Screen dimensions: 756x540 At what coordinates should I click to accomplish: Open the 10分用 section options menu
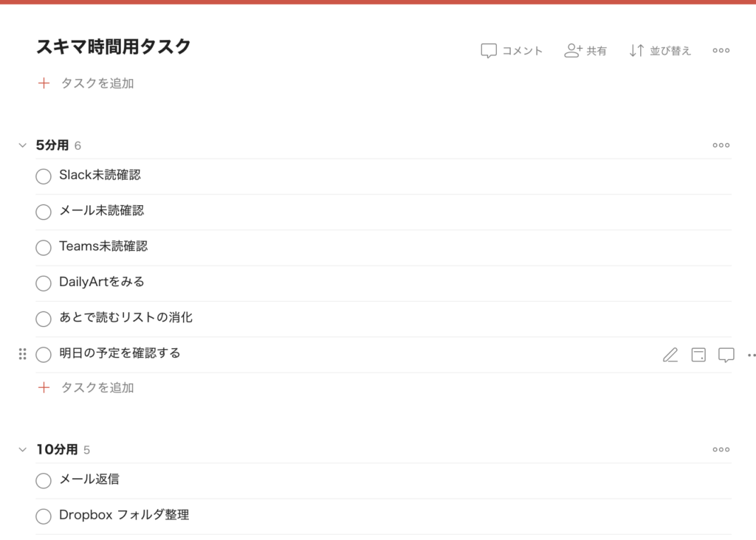721,449
